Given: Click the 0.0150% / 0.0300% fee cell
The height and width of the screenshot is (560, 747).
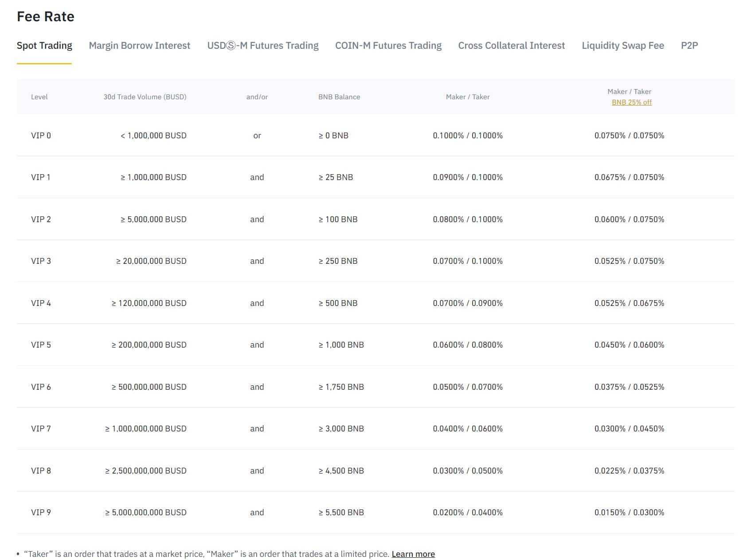Looking at the screenshot, I should (629, 513).
